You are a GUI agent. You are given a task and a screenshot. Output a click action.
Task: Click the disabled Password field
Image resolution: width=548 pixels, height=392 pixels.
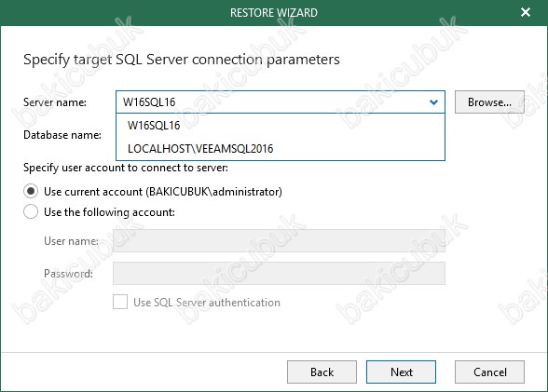pyautogui.click(x=279, y=274)
